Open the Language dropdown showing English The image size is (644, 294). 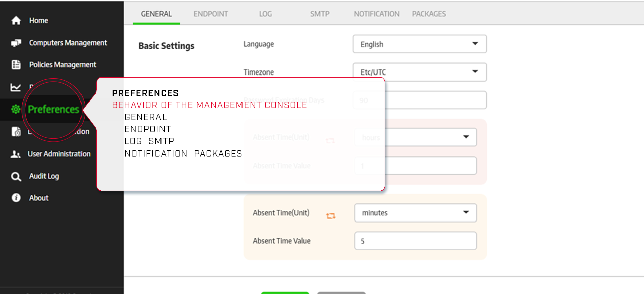click(420, 44)
